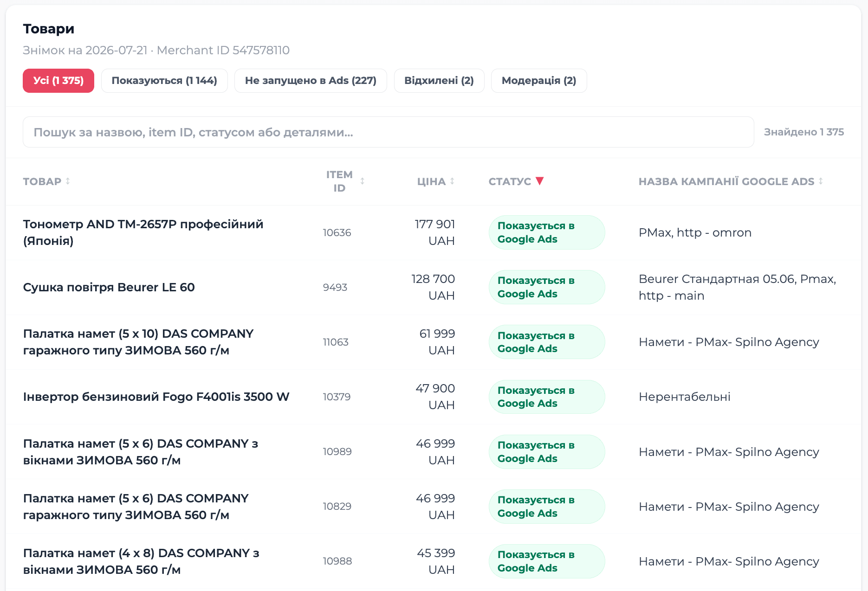
Task: Click price 47 900 UAH
Action: (435, 397)
